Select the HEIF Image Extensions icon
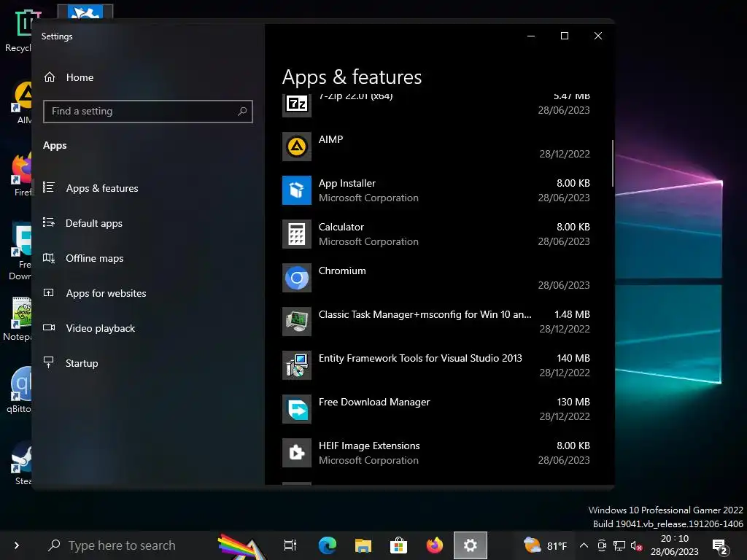 (297, 453)
